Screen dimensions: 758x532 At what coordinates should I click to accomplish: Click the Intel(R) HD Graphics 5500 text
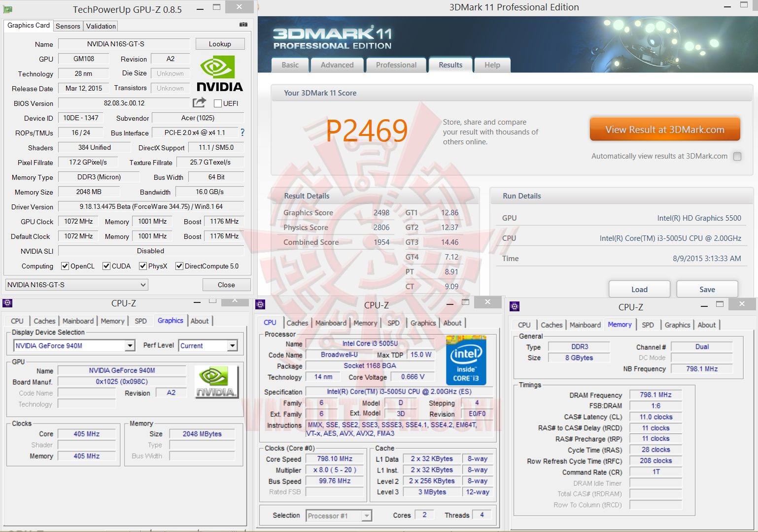(699, 218)
